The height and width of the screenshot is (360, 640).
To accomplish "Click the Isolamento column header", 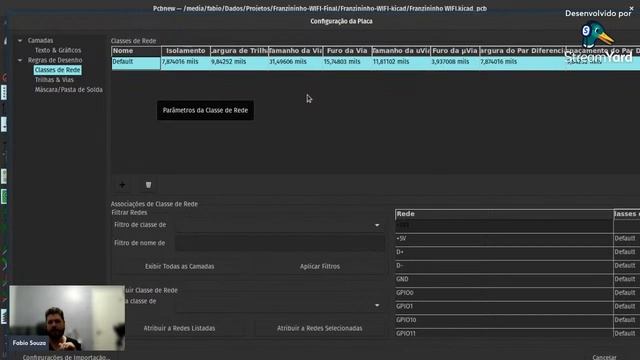I will [186, 51].
